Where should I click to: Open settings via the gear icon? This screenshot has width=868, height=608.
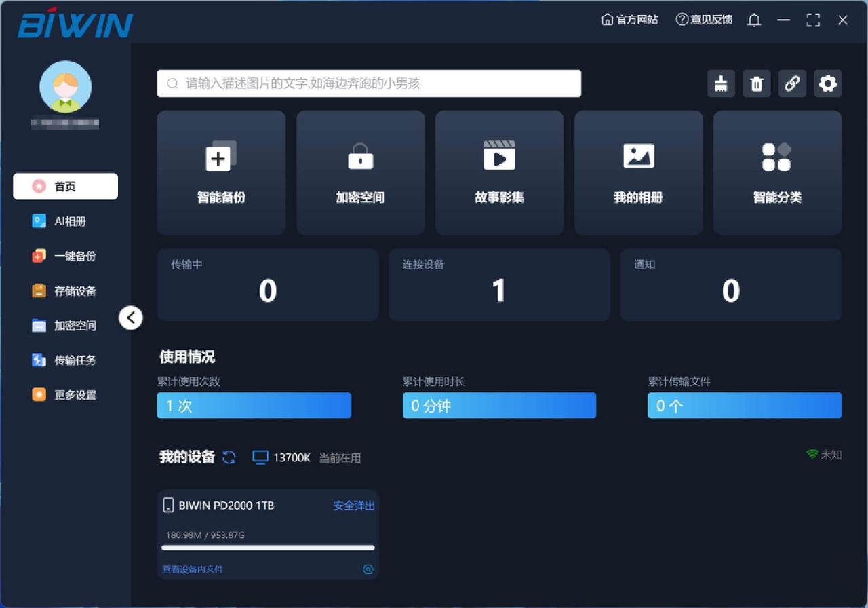click(x=827, y=83)
